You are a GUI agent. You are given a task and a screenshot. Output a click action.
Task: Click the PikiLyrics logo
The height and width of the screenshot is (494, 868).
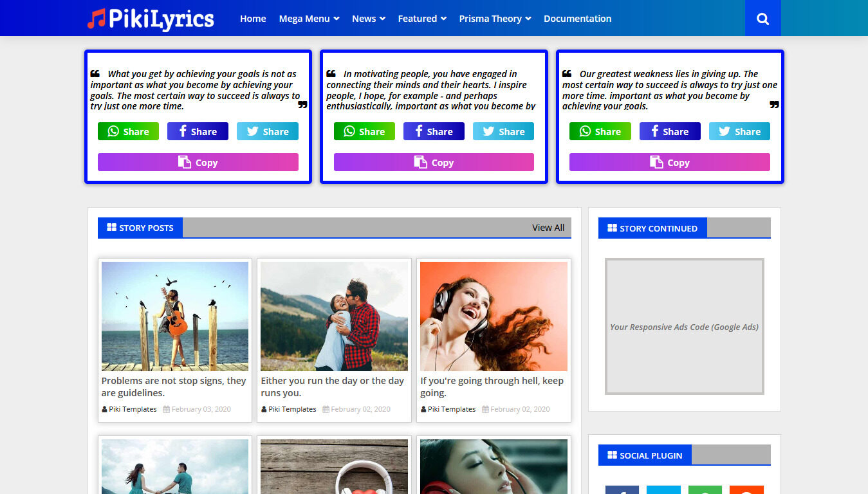[151, 19]
